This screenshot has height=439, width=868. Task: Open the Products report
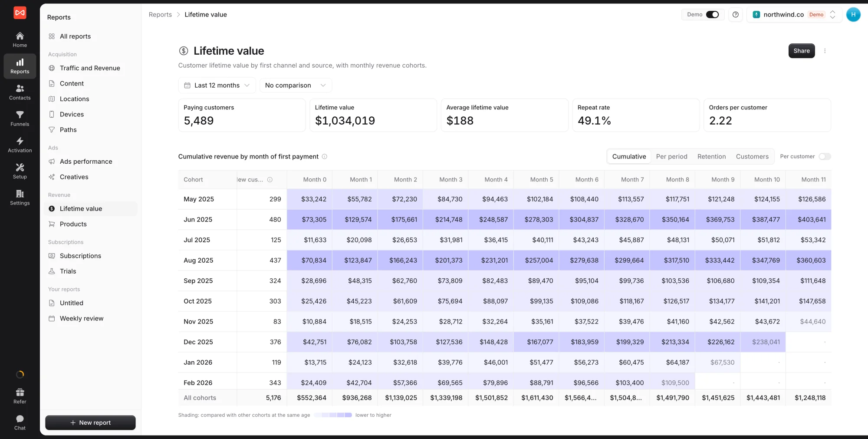tap(90, 224)
